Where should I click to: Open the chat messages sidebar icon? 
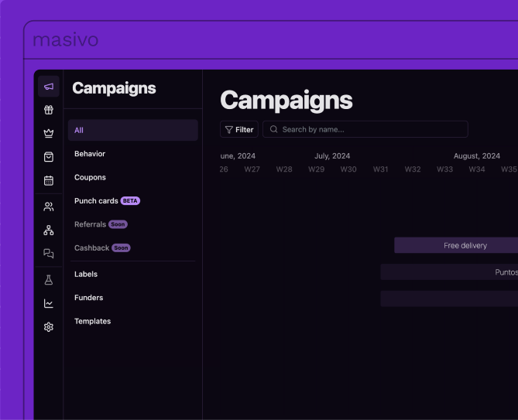[x=49, y=254]
